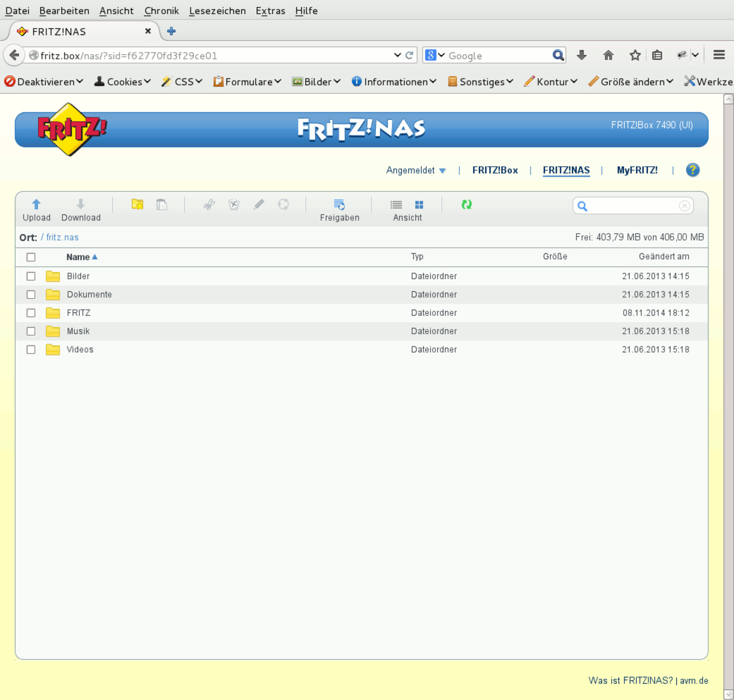Click the paste clipboard icon
Image resolution: width=734 pixels, height=700 pixels.
(x=162, y=204)
